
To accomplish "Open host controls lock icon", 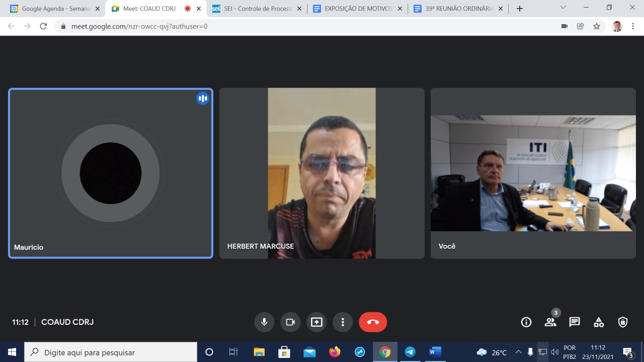I will tap(623, 322).
